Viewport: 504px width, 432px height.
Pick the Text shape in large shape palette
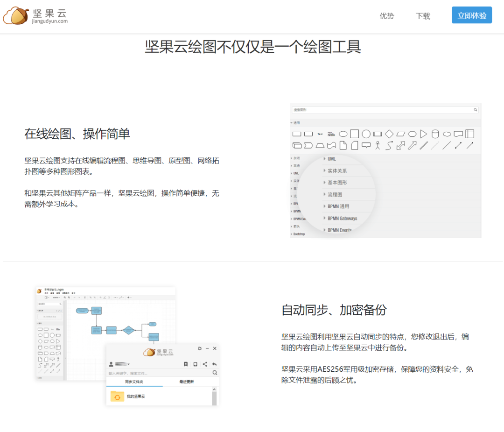click(x=320, y=134)
